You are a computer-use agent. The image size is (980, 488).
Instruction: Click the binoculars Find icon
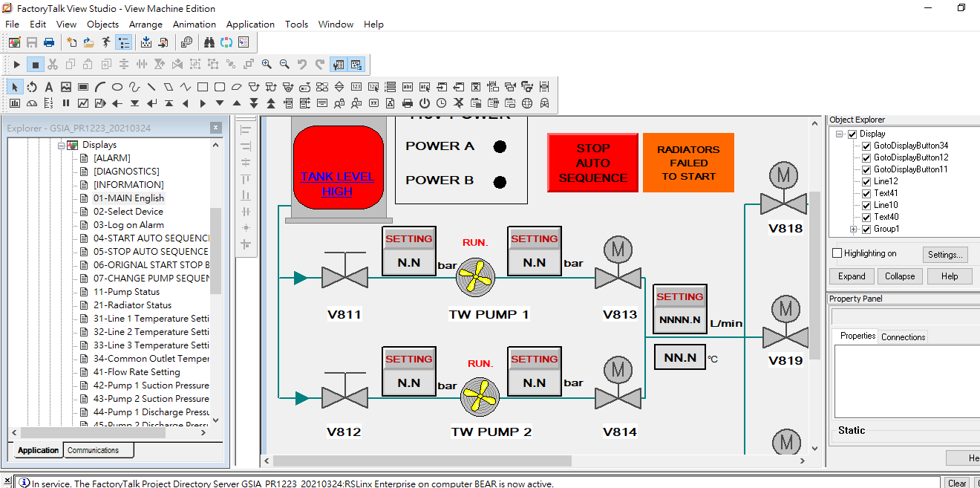[x=209, y=42]
